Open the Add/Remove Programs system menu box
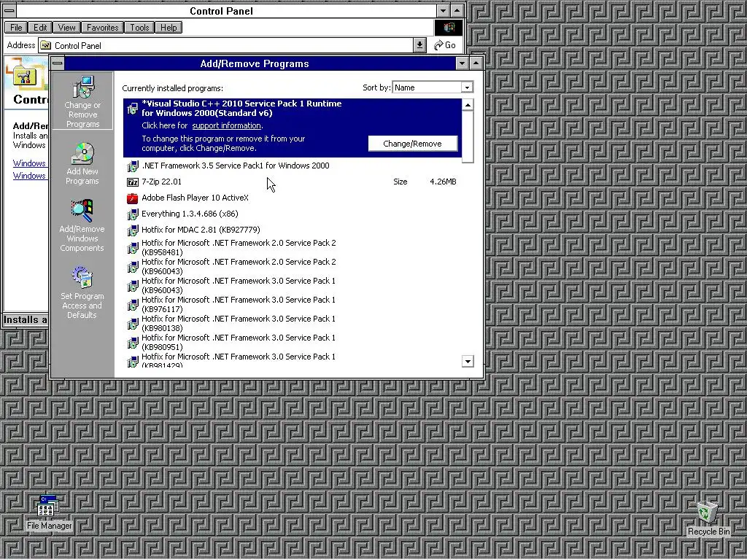This screenshot has width=747, height=560. (57, 63)
